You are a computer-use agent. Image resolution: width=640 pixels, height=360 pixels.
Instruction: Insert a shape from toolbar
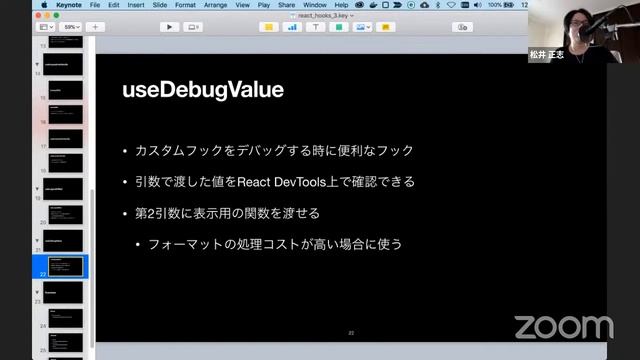tap(339, 27)
